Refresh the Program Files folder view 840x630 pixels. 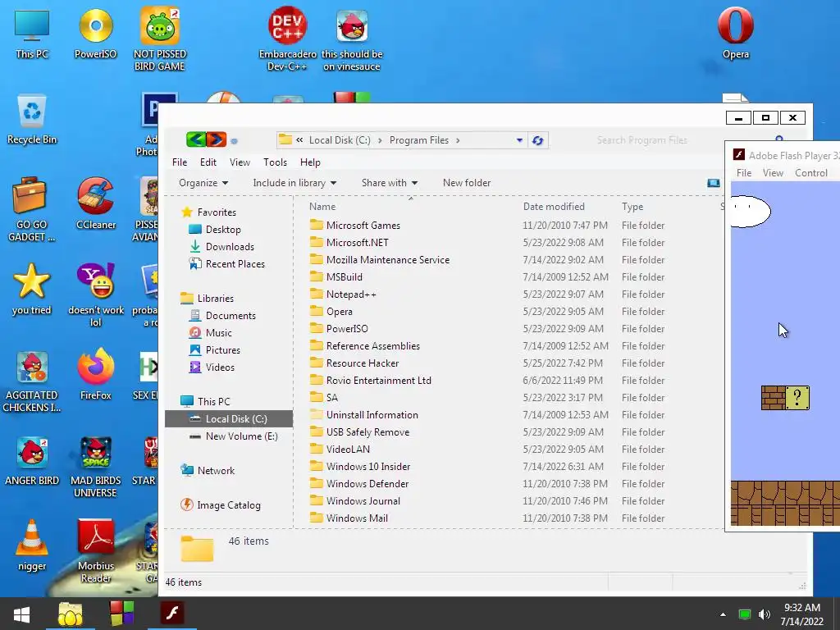point(538,140)
